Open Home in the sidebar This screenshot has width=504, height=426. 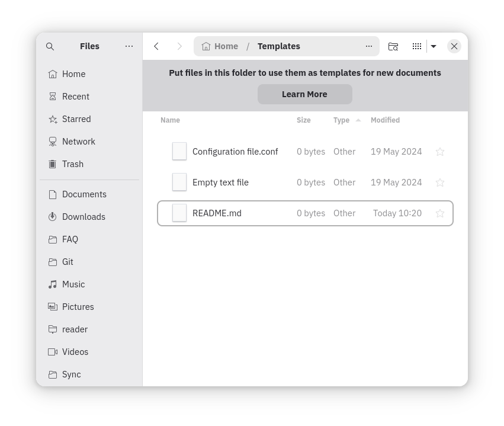pos(89,74)
